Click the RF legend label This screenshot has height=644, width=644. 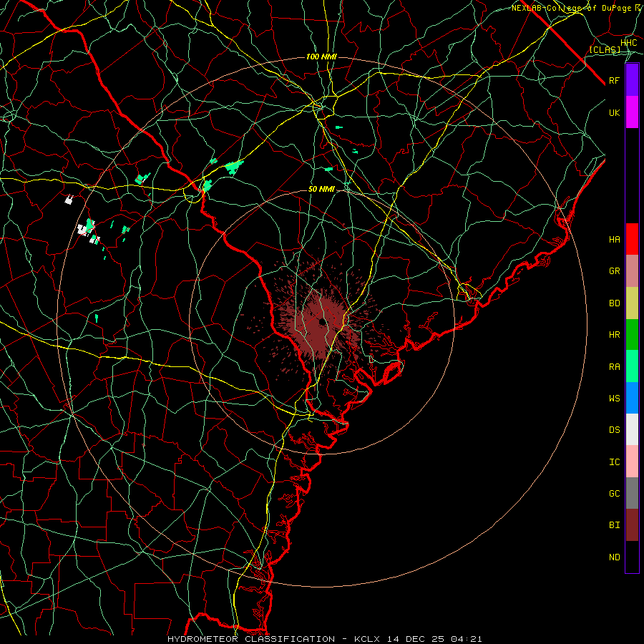click(x=614, y=80)
